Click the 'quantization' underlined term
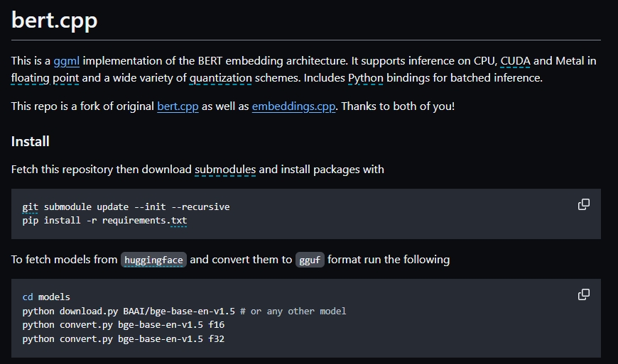This screenshot has height=364, width=618. click(x=217, y=77)
